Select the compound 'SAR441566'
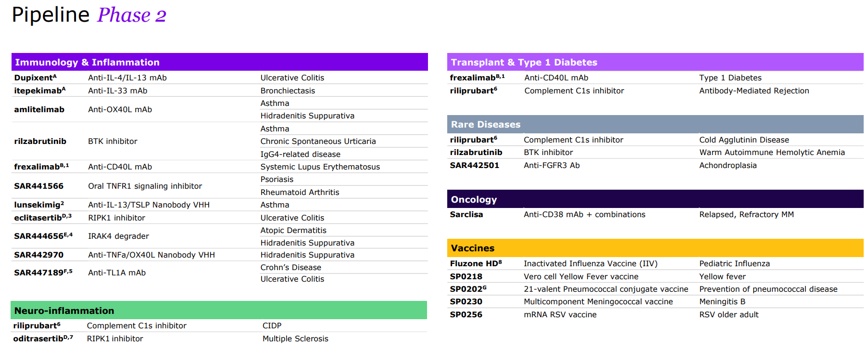 [x=39, y=186]
